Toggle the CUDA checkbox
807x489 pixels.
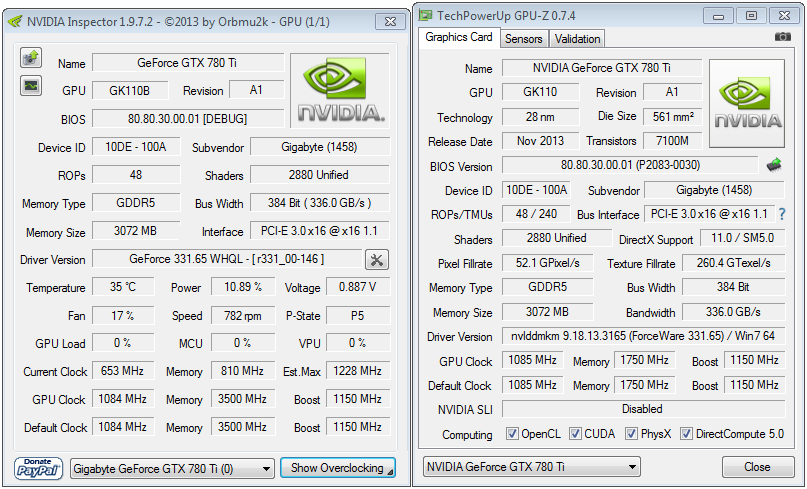click(x=576, y=434)
